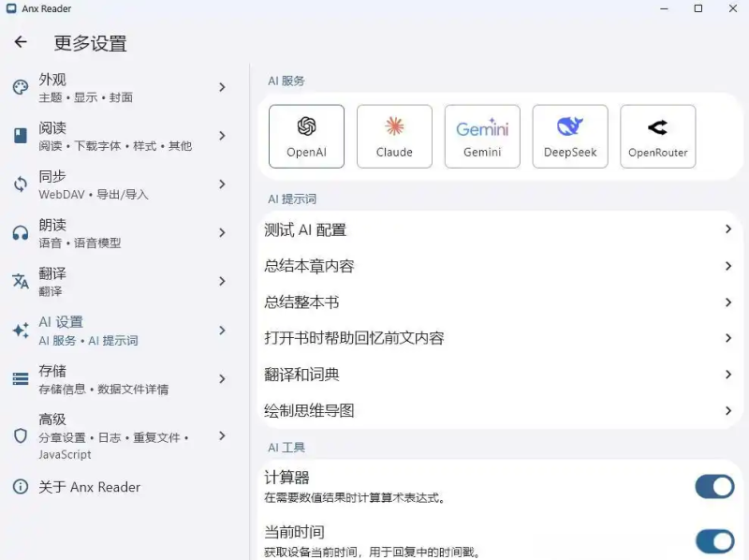The height and width of the screenshot is (560, 749).
Task: Click the back arrow to leave 更多设置
Action: pyautogui.click(x=21, y=41)
